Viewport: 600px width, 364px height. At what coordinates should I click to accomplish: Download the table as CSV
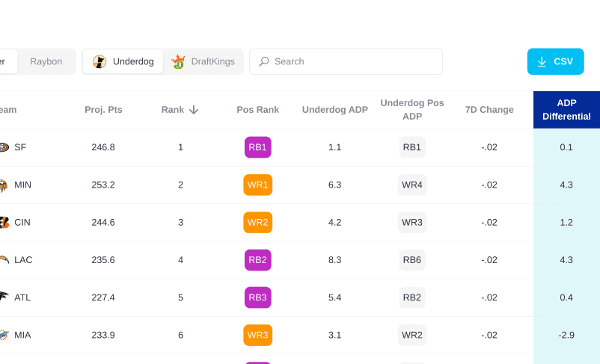555,61
